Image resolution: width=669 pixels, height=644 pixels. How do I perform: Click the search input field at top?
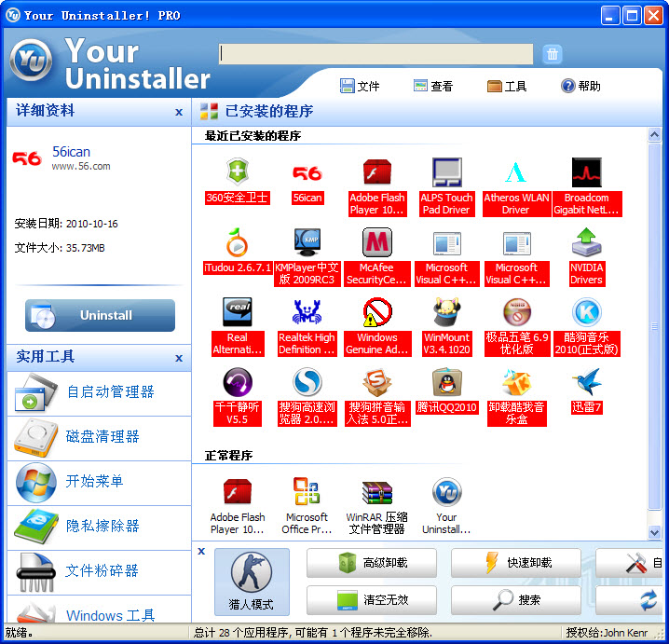point(375,54)
